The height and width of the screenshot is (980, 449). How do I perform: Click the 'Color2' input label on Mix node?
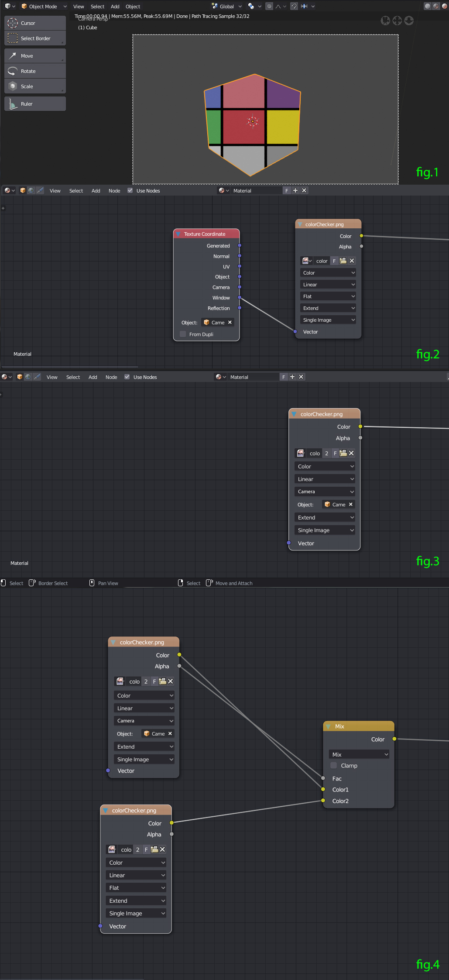[x=340, y=801]
